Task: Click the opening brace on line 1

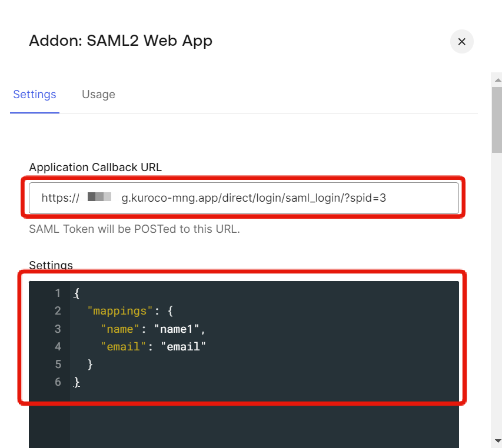Action: (x=77, y=293)
